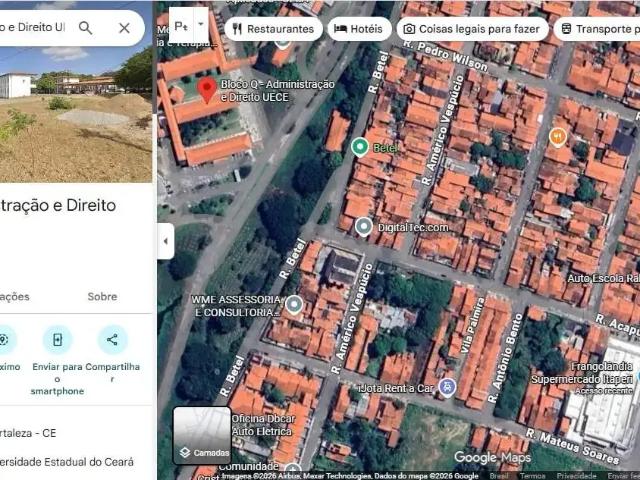Switch to the Sobre tab
Viewport: 640px width, 480px height.
pyautogui.click(x=102, y=297)
